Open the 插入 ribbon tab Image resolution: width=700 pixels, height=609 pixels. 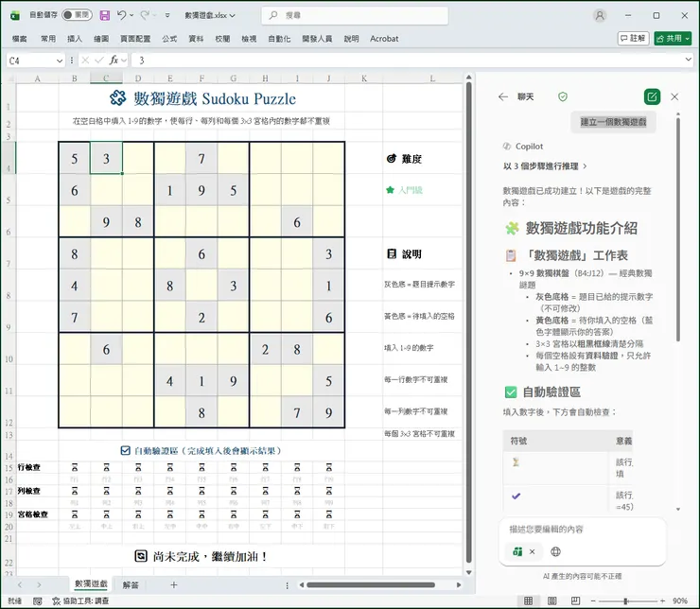point(75,39)
